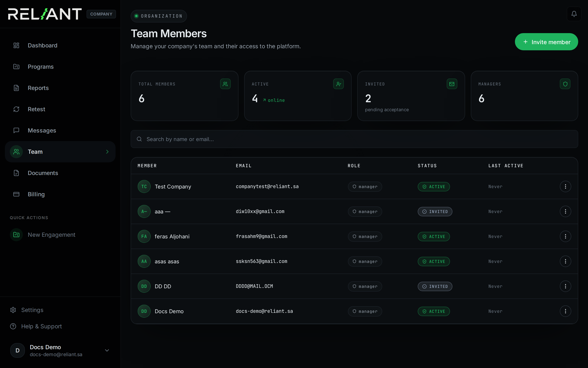Open the notifications bell

(x=574, y=14)
